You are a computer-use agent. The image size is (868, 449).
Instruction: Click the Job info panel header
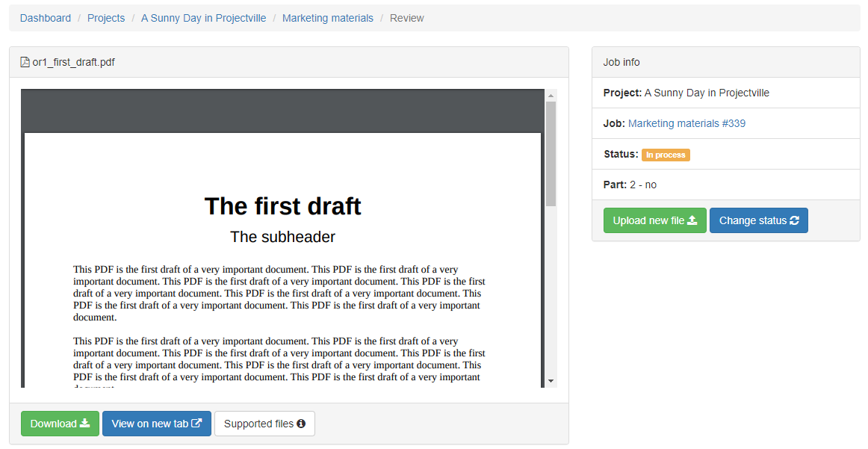pyautogui.click(x=726, y=62)
